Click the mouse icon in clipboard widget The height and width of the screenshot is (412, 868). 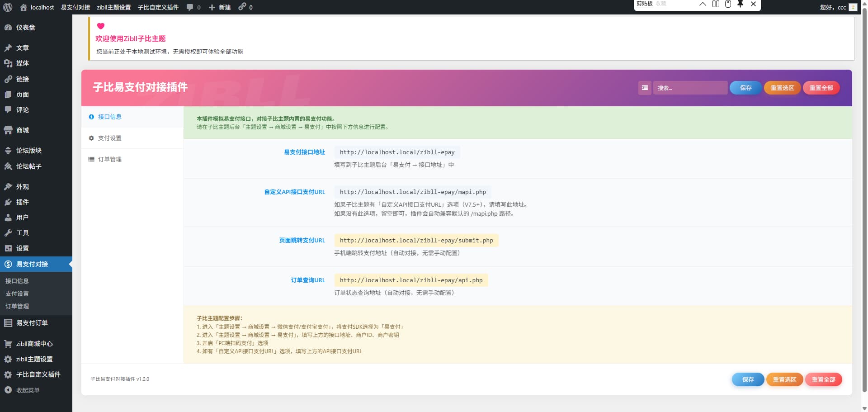click(728, 4)
